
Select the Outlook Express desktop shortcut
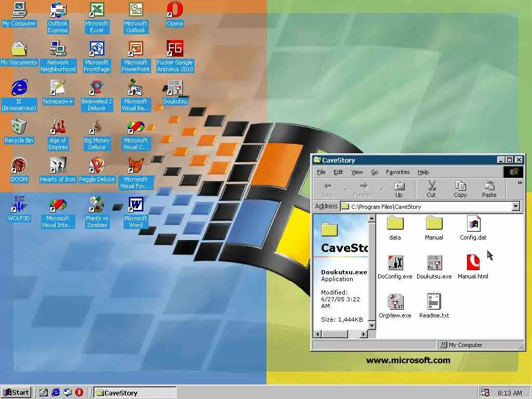click(x=58, y=18)
